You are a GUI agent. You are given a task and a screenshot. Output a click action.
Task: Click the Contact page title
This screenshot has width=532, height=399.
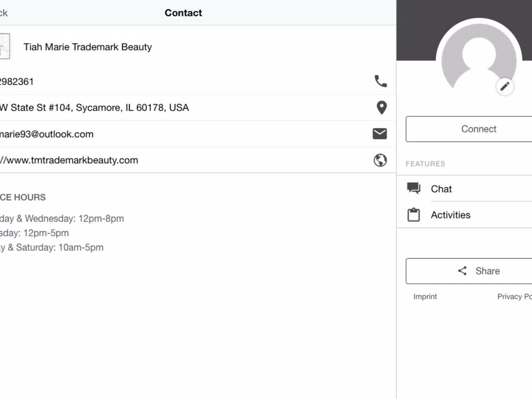(183, 13)
